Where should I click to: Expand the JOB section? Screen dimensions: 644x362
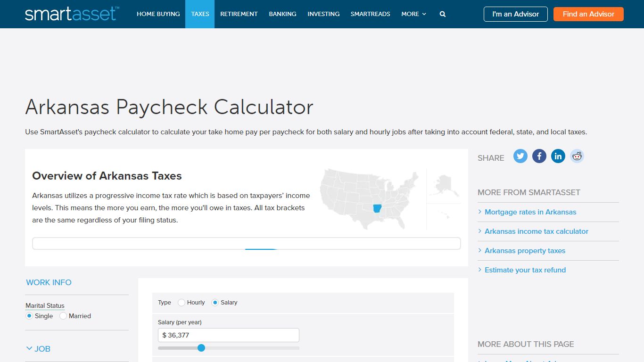(x=38, y=349)
